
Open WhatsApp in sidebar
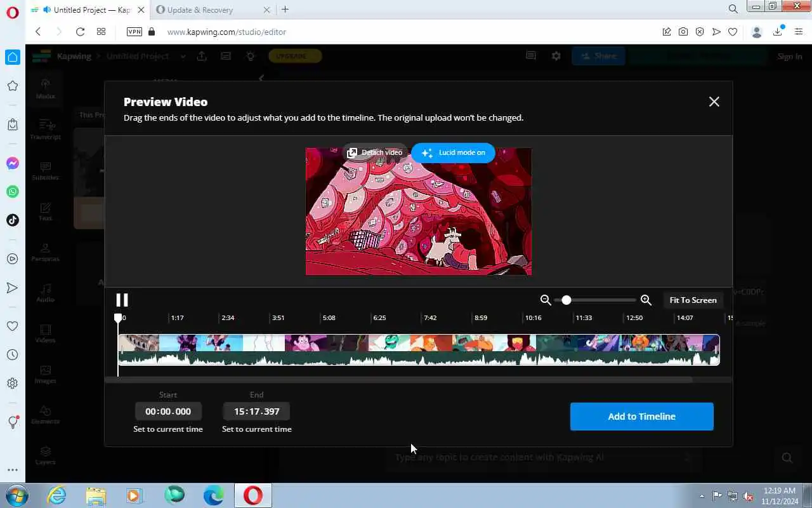[13, 192]
